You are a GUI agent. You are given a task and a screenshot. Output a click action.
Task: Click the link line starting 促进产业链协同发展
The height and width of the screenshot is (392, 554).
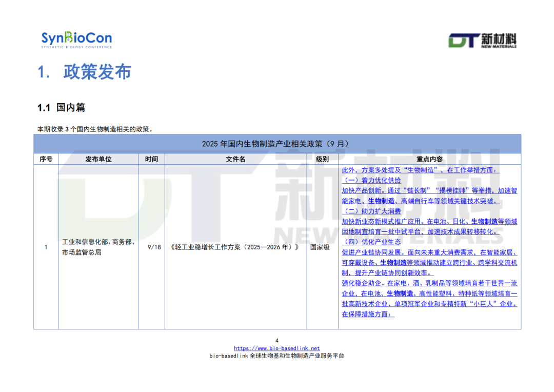pos(429,252)
